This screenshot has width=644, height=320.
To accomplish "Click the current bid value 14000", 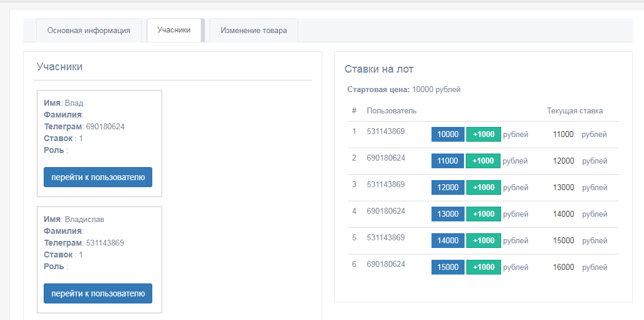I will click(x=564, y=214).
